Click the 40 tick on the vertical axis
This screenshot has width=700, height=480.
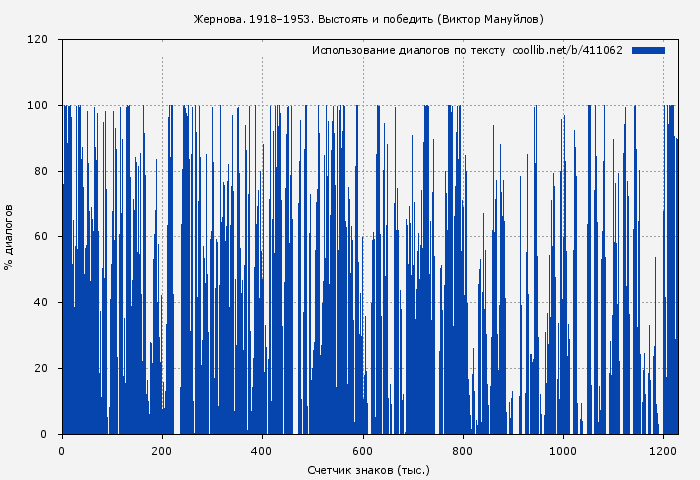point(41,303)
